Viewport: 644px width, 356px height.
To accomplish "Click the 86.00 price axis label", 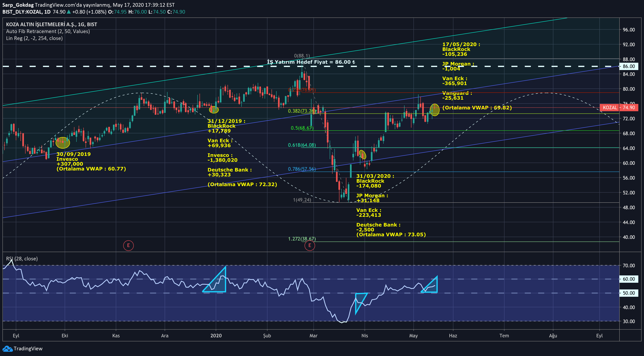I will click(x=629, y=66).
